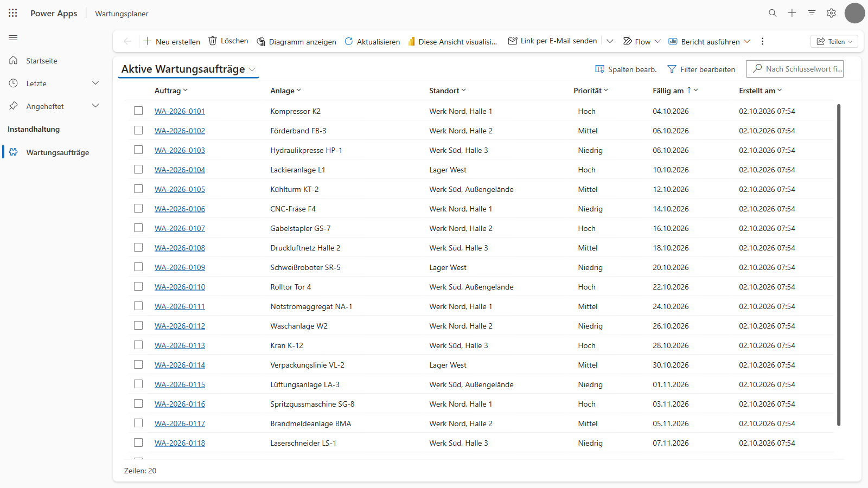
Task: Expand the Angeheftet section chevron
Action: (95, 106)
